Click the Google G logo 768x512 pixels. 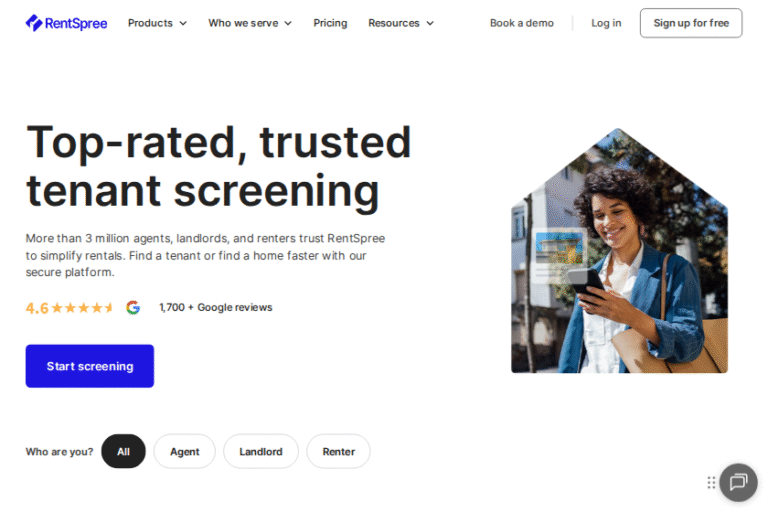coord(133,307)
